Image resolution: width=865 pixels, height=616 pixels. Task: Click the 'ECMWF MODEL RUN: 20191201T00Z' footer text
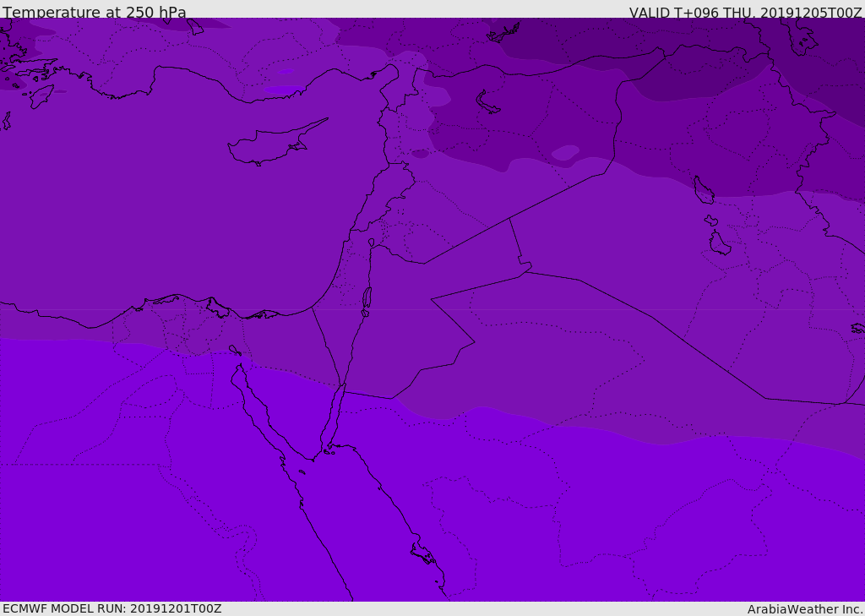(x=112, y=609)
